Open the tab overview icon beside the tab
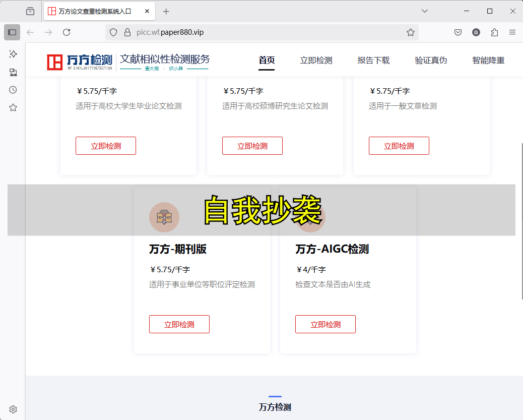Screen dimensions: 523x420 click(x=30, y=12)
